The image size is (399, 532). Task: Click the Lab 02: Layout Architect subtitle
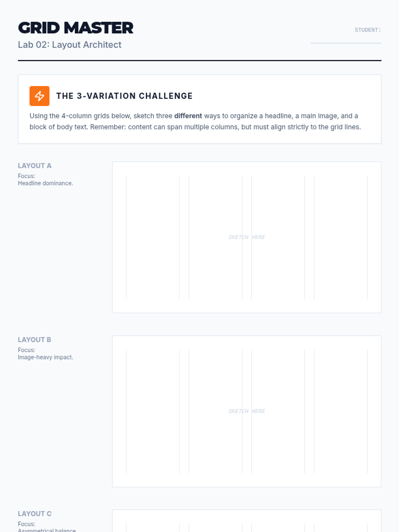(x=69, y=45)
